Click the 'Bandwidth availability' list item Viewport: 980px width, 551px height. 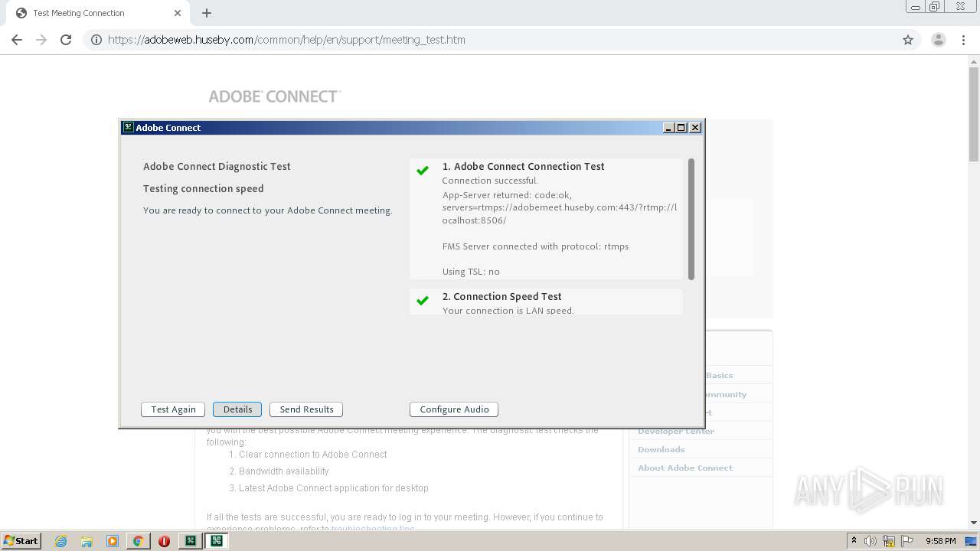click(283, 471)
